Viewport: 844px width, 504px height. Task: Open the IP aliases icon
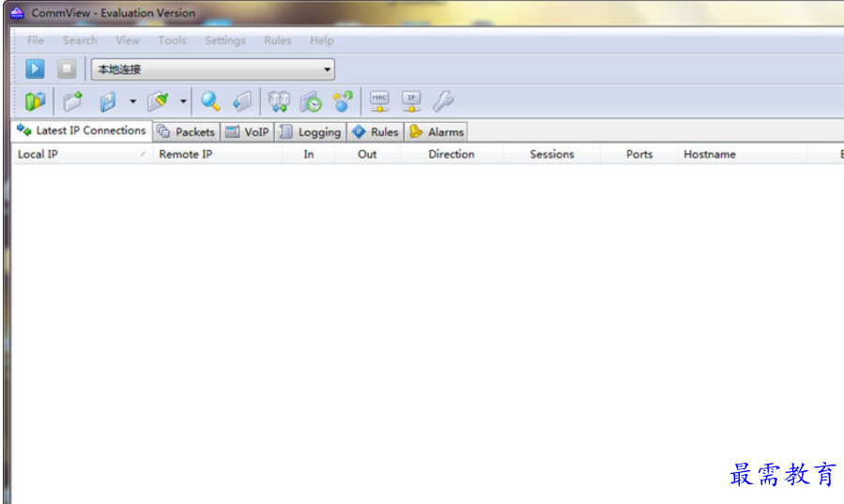[x=411, y=101]
